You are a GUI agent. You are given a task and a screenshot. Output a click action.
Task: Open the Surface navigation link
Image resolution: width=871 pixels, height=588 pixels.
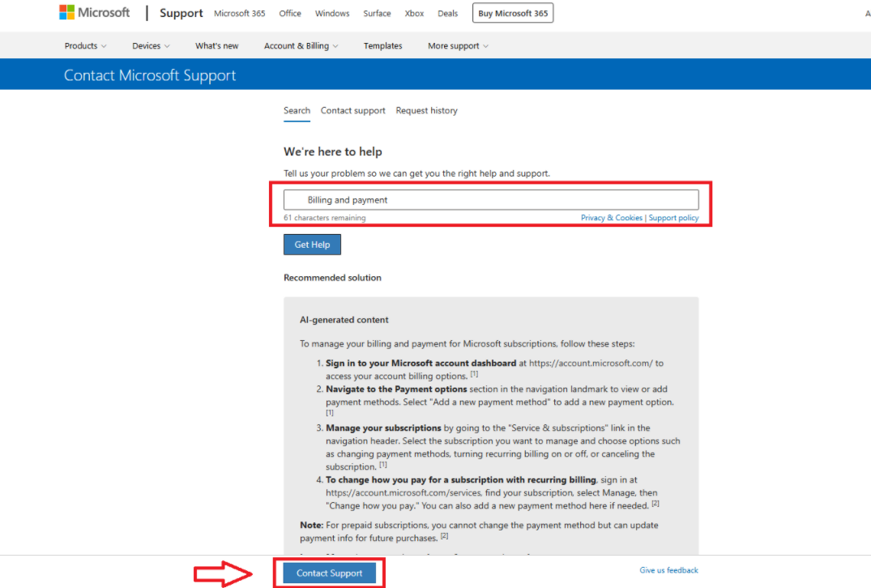(x=378, y=13)
